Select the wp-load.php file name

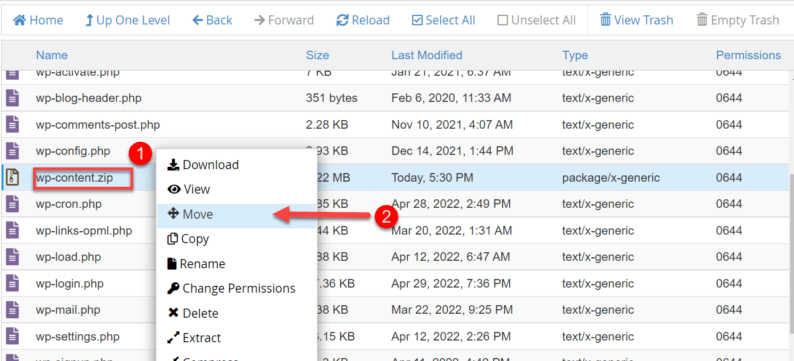[x=69, y=257]
